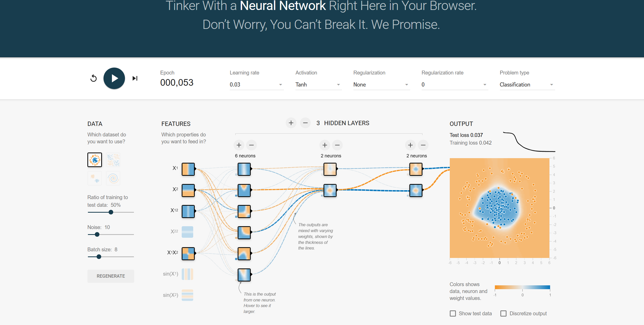644x325 pixels.
Task: Click the Test loss 0.037 text
Action: [x=466, y=135]
